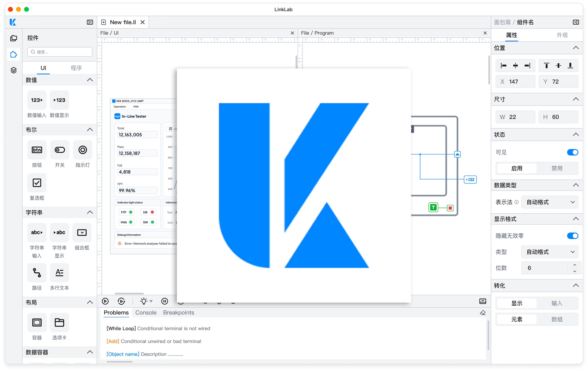588x371 pixels.
Task: Switch to the UI controls tab
Action: pyautogui.click(x=43, y=68)
